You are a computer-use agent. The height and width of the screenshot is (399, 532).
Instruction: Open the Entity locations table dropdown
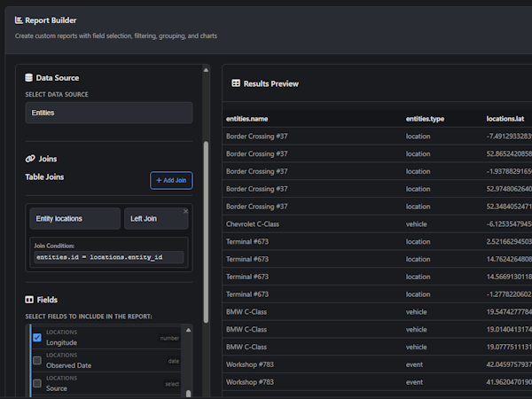(75, 218)
